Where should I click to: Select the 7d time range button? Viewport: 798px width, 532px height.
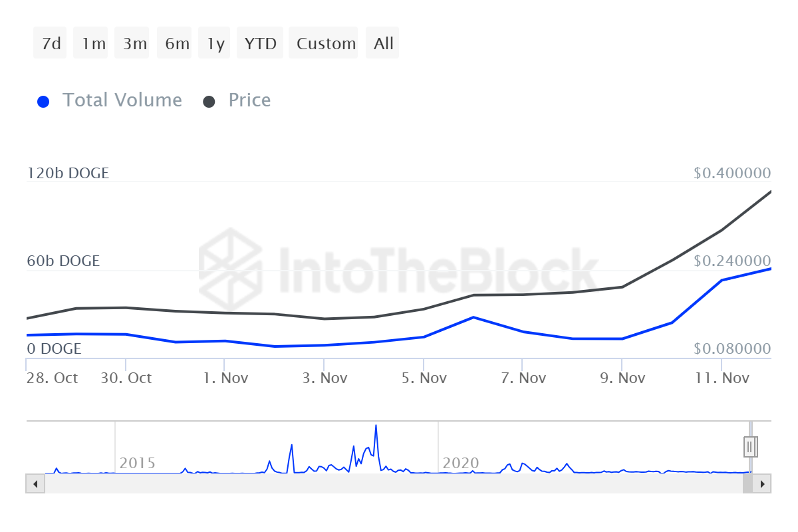(x=51, y=44)
